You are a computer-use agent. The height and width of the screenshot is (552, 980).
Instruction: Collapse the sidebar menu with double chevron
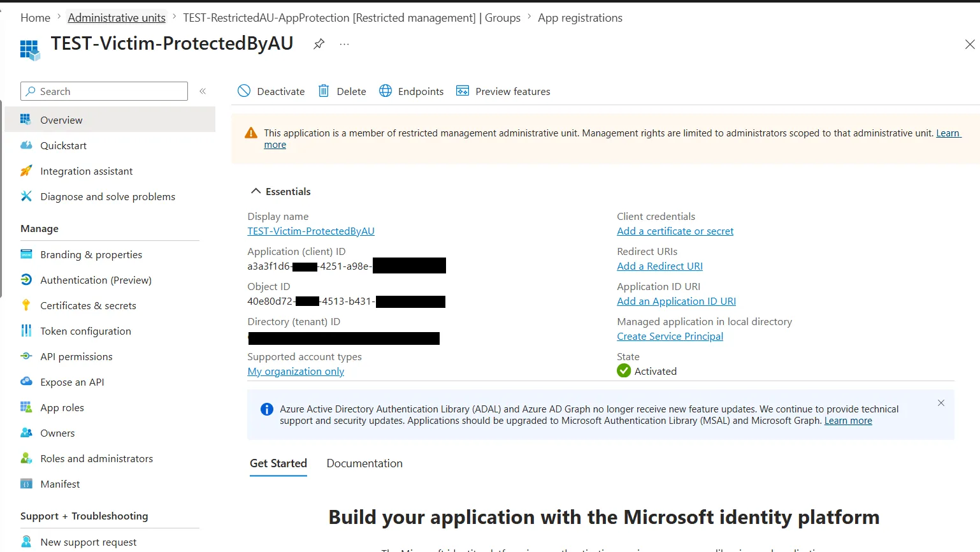click(203, 91)
